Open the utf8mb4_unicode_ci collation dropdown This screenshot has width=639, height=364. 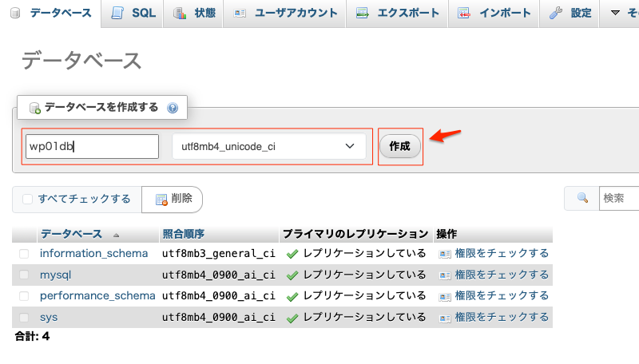(x=268, y=146)
